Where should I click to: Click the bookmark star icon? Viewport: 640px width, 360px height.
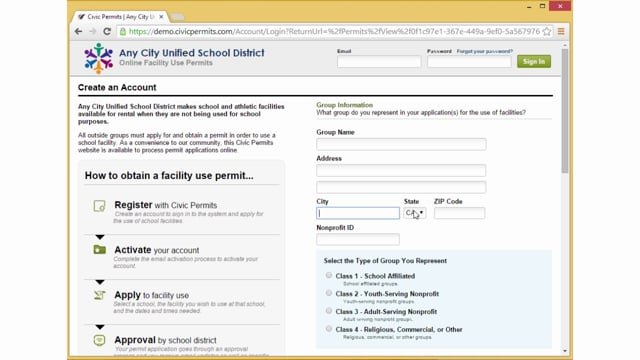tap(547, 31)
